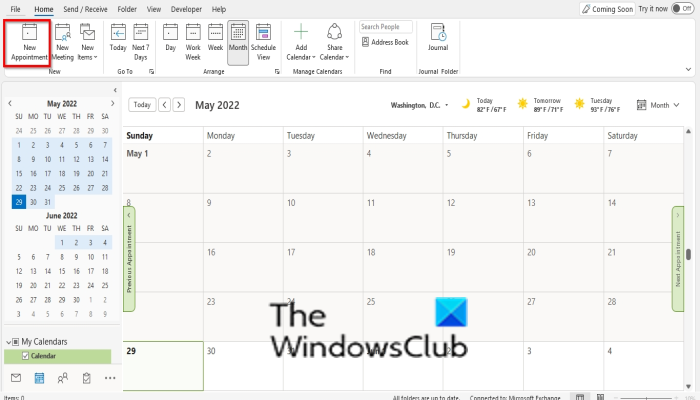Click the Today weather forecast

pos(483,105)
